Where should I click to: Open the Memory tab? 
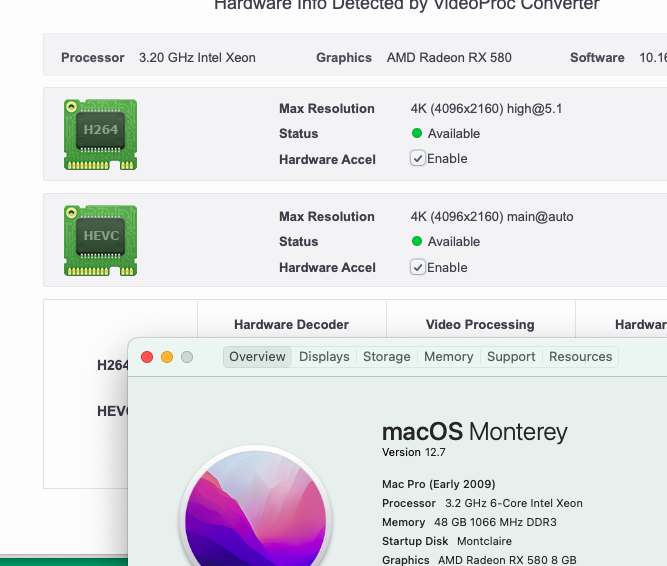click(x=449, y=356)
